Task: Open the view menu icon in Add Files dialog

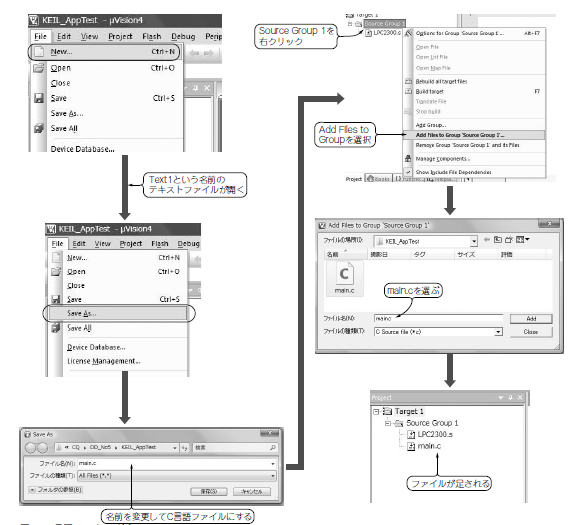Action: coord(522,240)
